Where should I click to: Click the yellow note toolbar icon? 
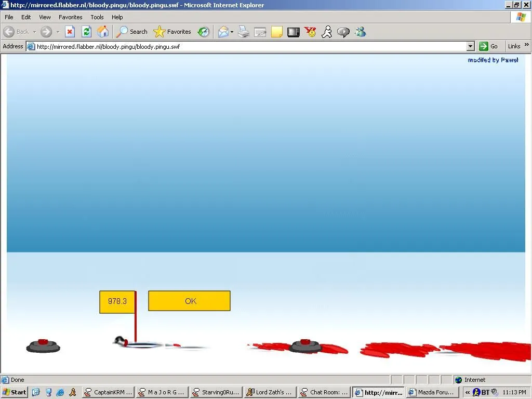pyautogui.click(x=277, y=32)
